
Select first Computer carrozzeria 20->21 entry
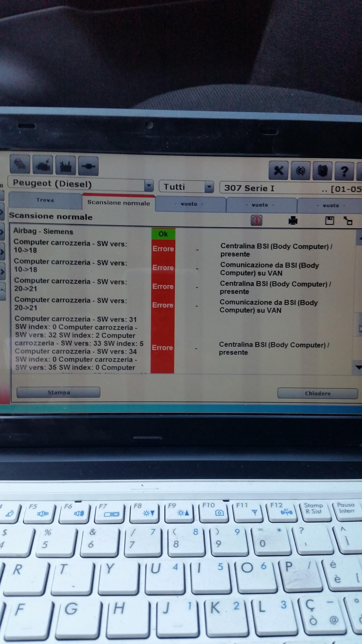[71, 284]
